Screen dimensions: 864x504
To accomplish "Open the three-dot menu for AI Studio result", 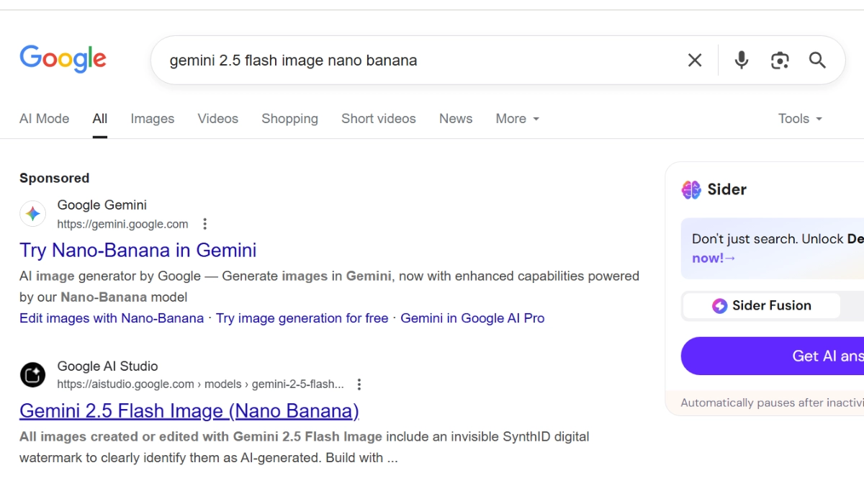I will 359,384.
